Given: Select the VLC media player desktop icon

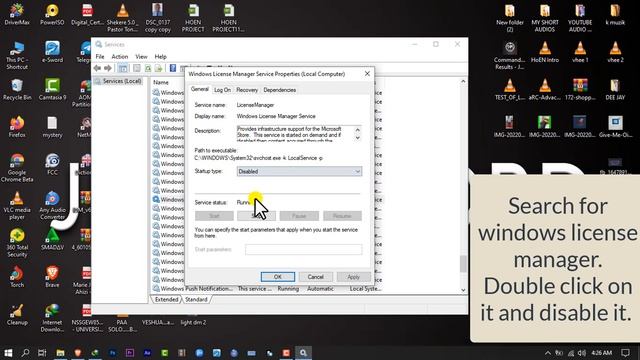Looking at the screenshot, I should pos(17,205).
